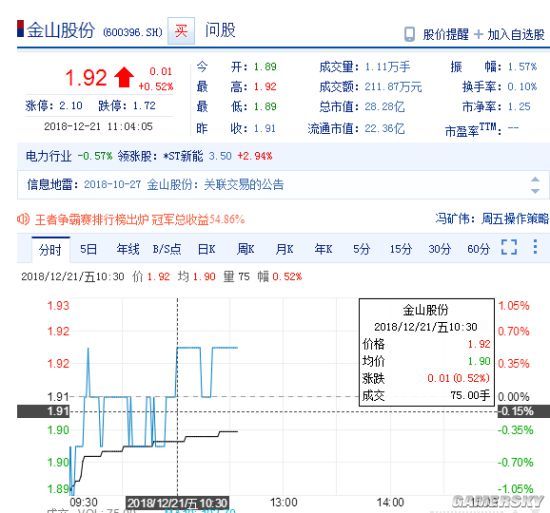550x513 pixels.
Task: Switch to the 5分 chart tab
Action: [362, 249]
